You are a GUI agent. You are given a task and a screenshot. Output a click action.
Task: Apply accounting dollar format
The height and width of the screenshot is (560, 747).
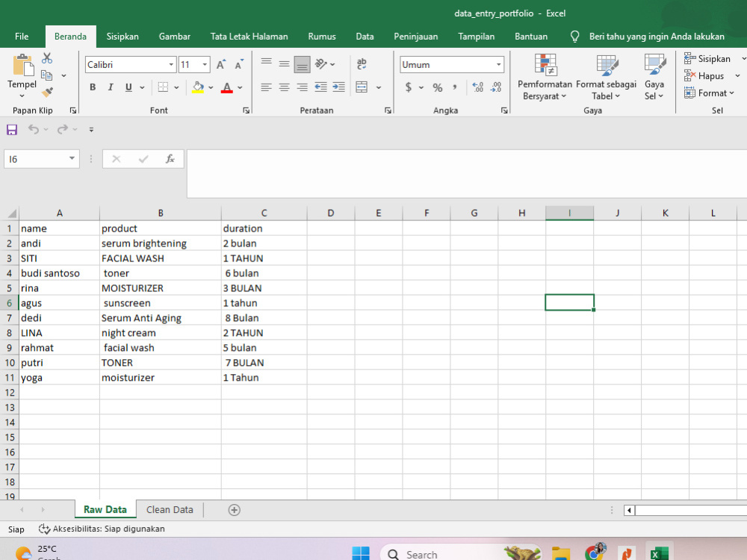coord(409,87)
